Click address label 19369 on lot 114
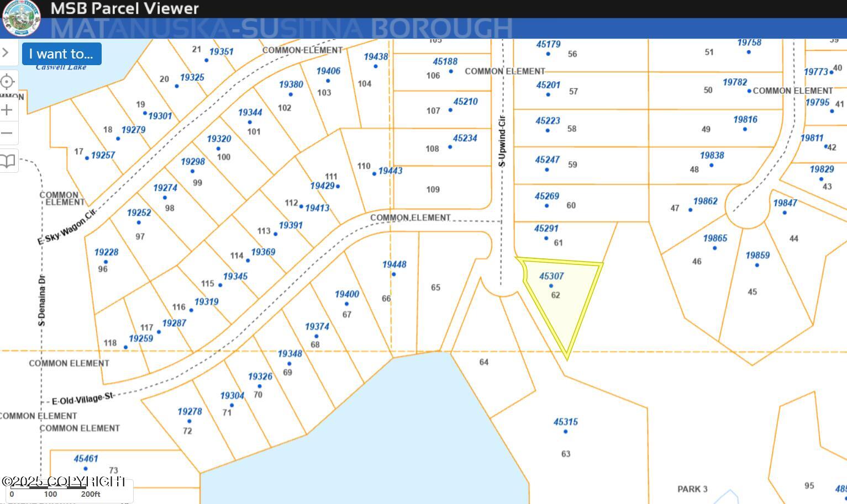The width and height of the screenshot is (847, 504). 263,252
